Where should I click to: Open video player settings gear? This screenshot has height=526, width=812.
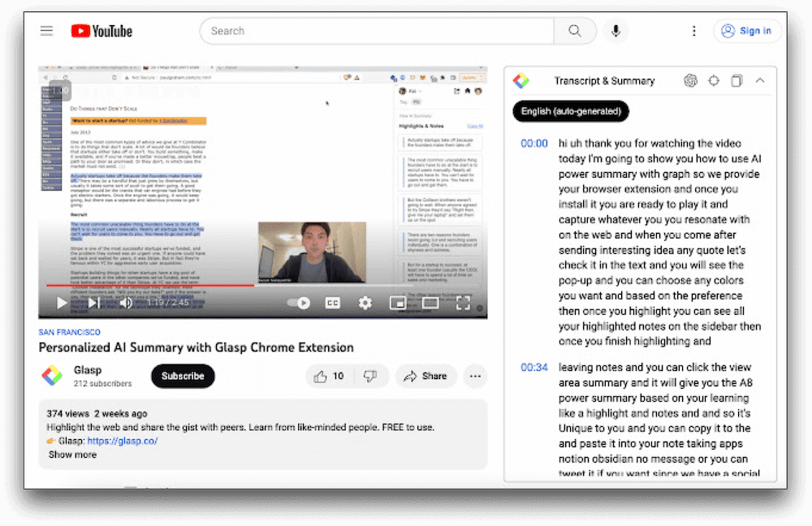coord(365,303)
